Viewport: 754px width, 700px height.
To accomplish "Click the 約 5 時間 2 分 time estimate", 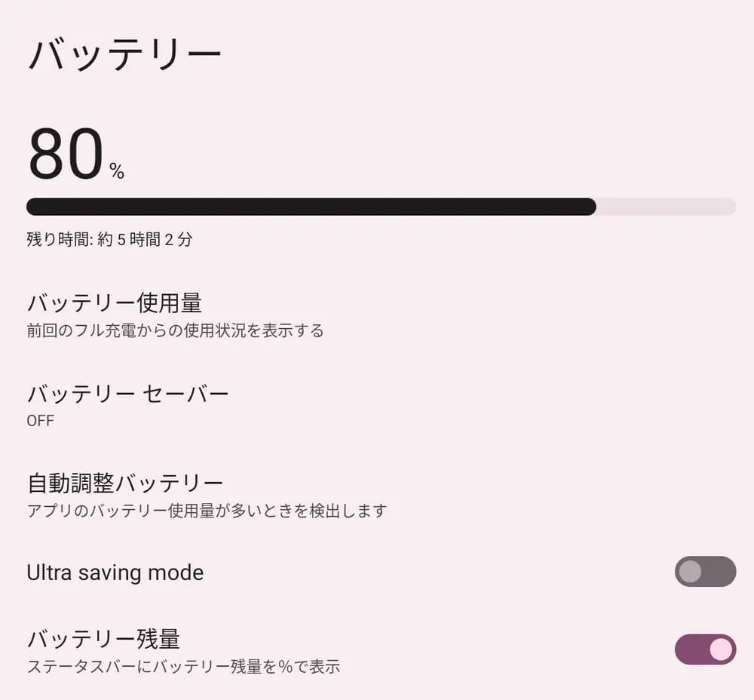I will click(145, 241).
